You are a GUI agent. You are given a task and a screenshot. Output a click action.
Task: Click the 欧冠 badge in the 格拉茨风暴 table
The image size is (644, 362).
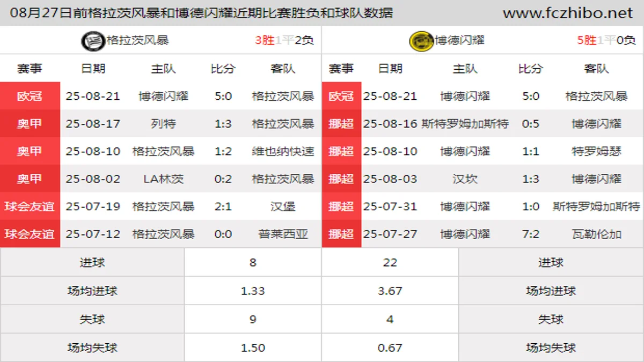pos(30,96)
